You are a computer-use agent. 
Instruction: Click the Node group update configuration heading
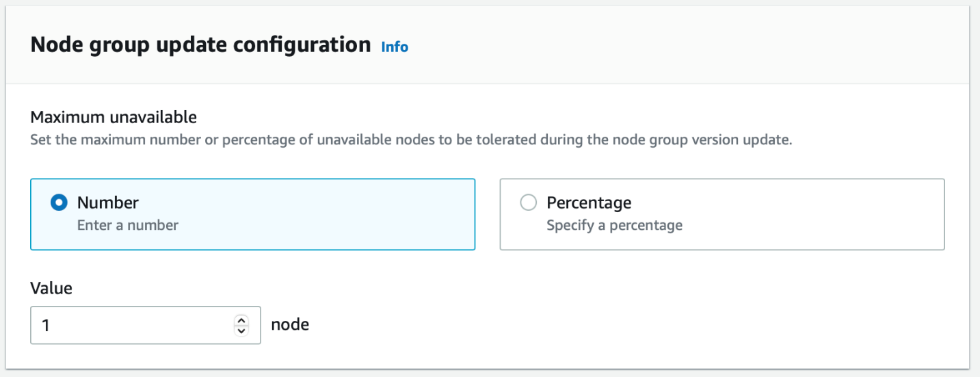(x=200, y=45)
